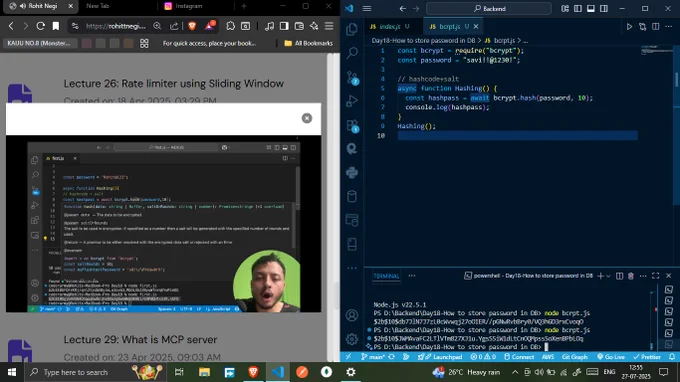Split the powershell terminal
Viewport: 680px width, 382px height.
[619, 276]
